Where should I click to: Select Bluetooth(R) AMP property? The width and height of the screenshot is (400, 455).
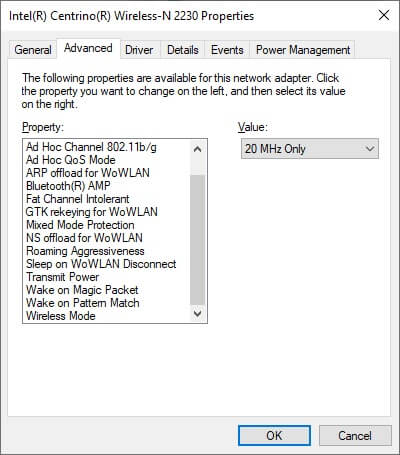pyautogui.click(x=68, y=186)
